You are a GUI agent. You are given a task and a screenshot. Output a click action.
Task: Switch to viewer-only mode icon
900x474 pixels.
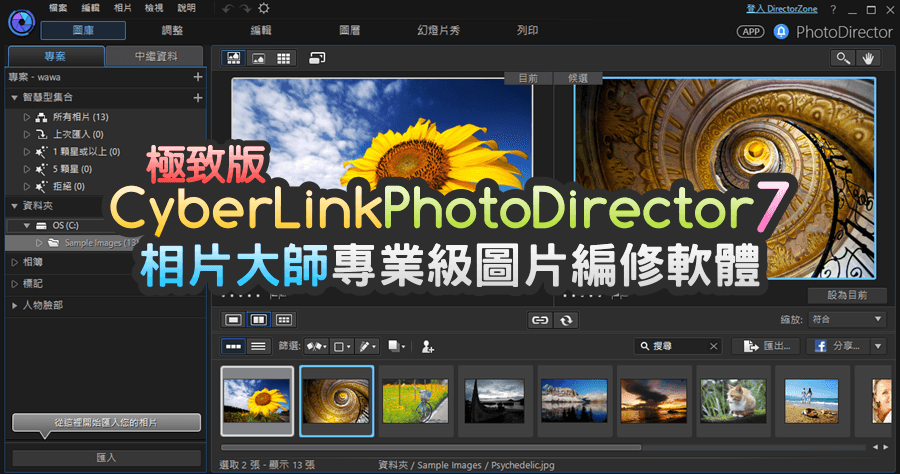coord(259,58)
